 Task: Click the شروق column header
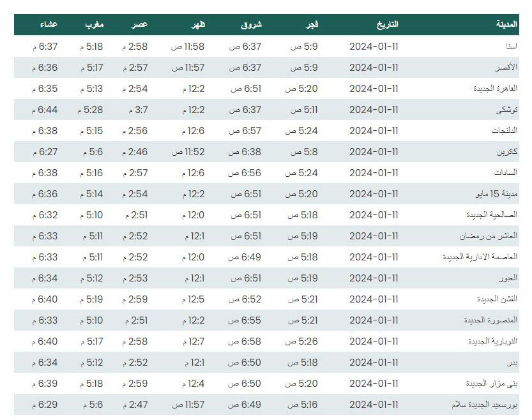(251, 24)
